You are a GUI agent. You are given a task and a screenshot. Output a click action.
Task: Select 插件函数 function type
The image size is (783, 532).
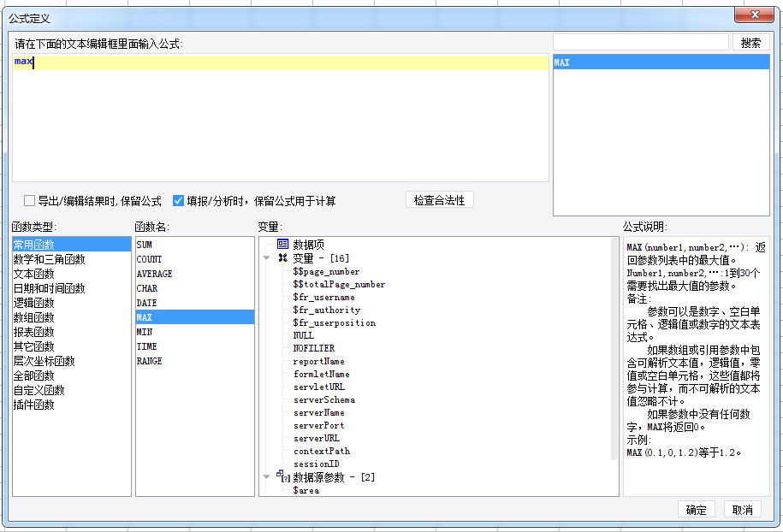pos(72,405)
